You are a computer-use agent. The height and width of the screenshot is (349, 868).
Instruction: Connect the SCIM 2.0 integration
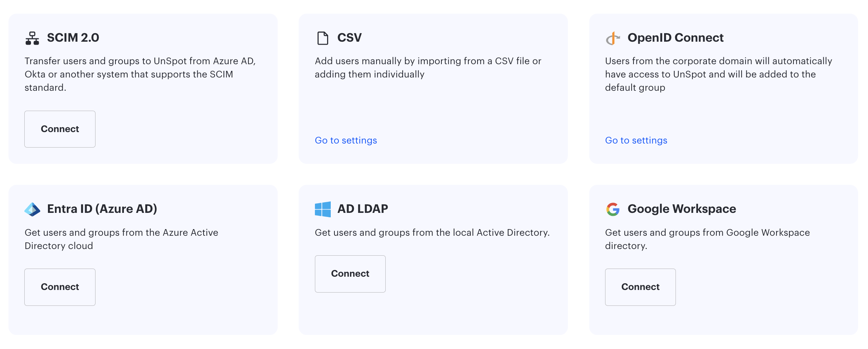coord(60,129)
